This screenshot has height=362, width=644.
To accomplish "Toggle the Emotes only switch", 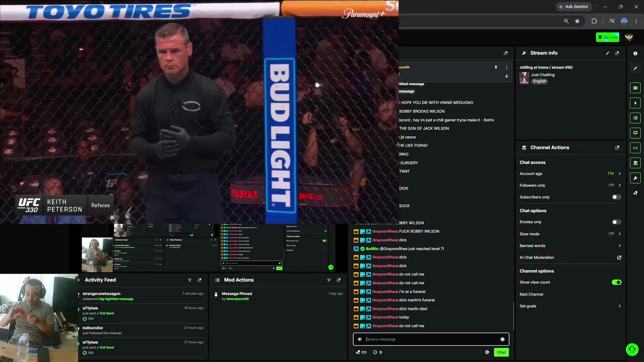I will [x=616, y=222].
